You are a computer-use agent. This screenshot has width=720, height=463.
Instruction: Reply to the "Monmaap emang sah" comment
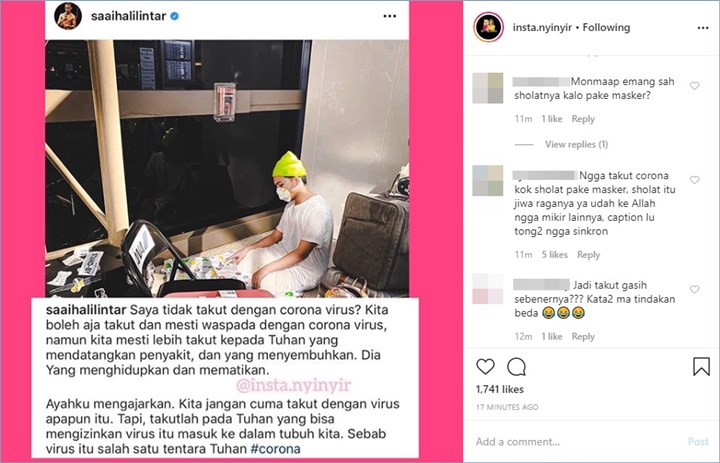coord(583,119)
